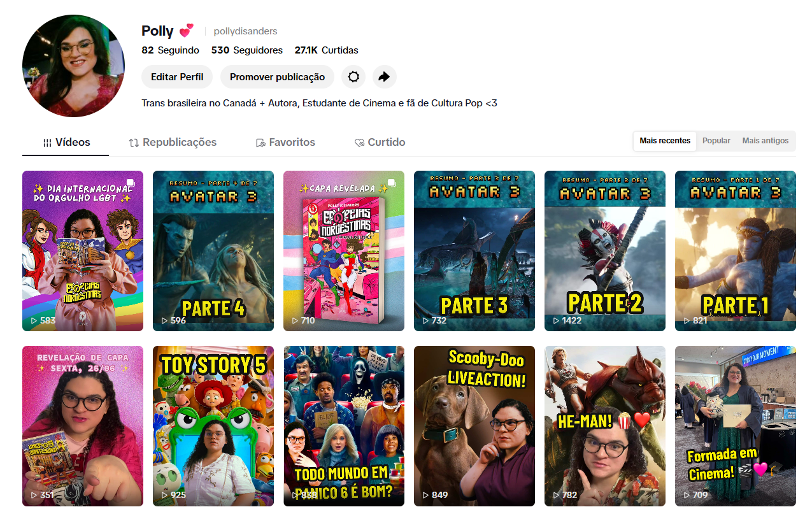
Task: Open the 530 Seguidores list
Action: coord(247,50)
